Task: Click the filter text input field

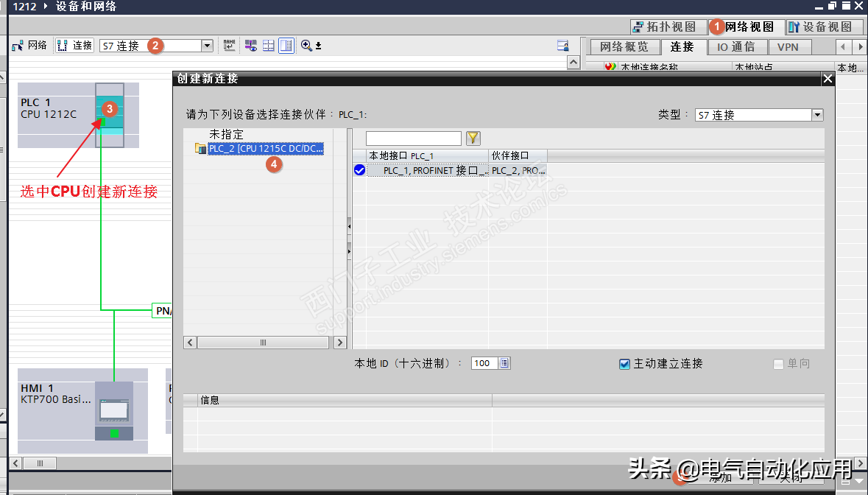Action: [x=413, y=138]
